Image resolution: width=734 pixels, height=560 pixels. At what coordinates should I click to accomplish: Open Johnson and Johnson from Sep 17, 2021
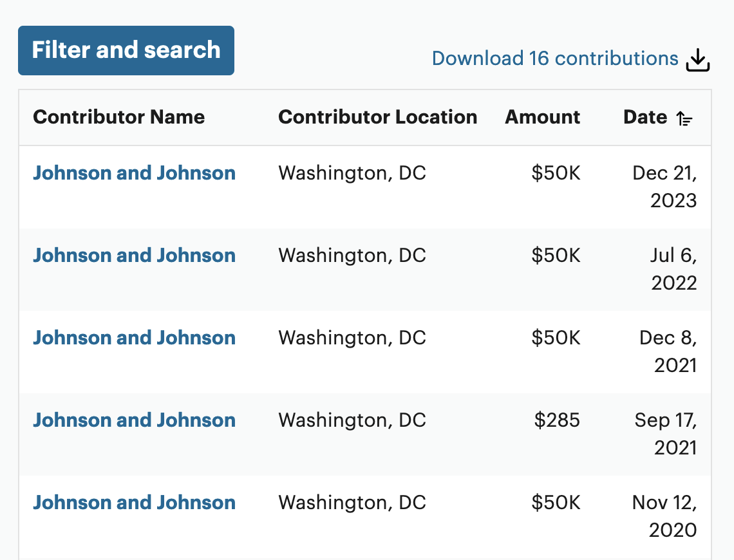point(135,420)
